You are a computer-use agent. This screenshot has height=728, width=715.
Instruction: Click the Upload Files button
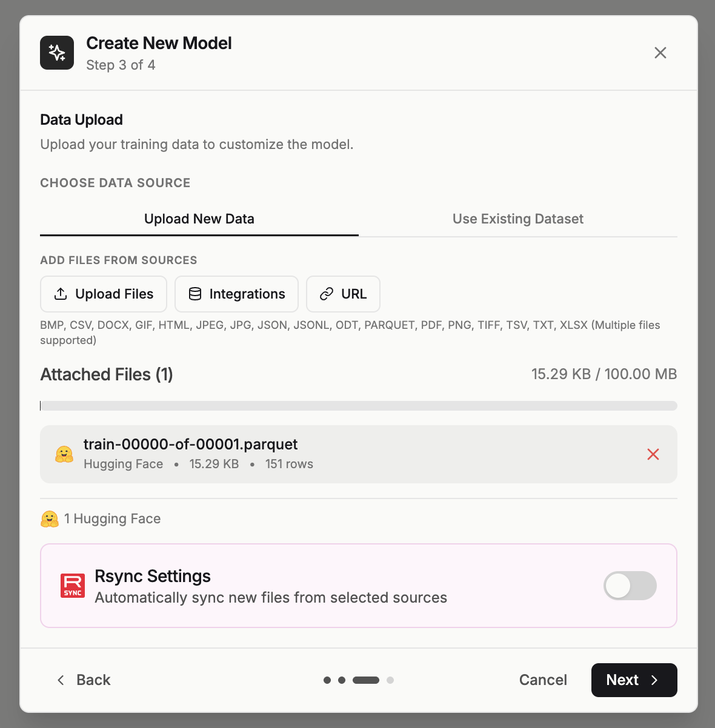[104, 294]
